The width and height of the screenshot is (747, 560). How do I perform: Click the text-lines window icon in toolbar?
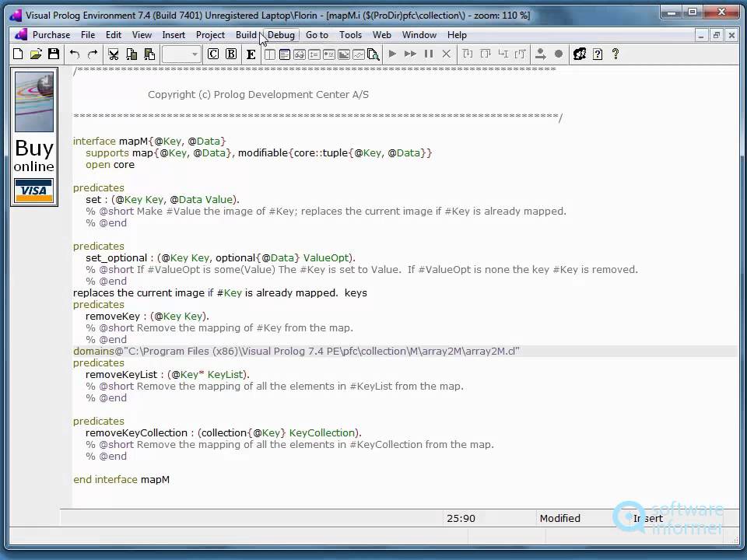pyautogui.click(x=285, y=54)
